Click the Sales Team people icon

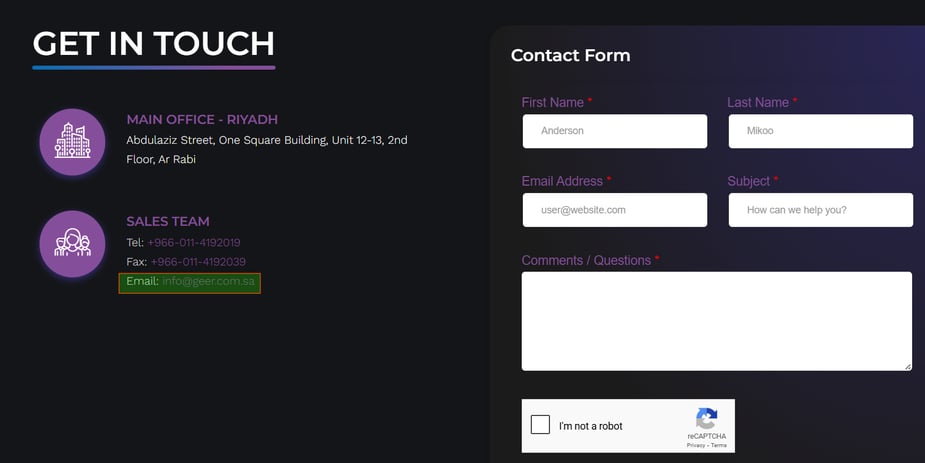click(73, 244)
